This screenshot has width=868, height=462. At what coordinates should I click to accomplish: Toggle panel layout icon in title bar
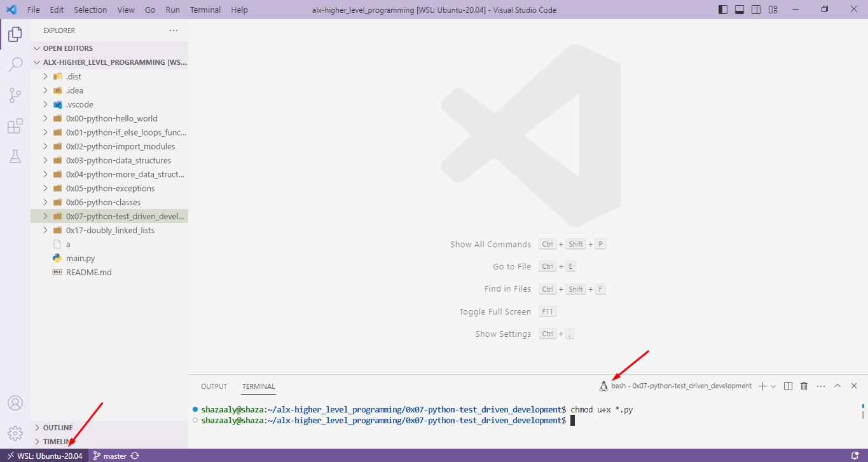(x=740, y=10)
